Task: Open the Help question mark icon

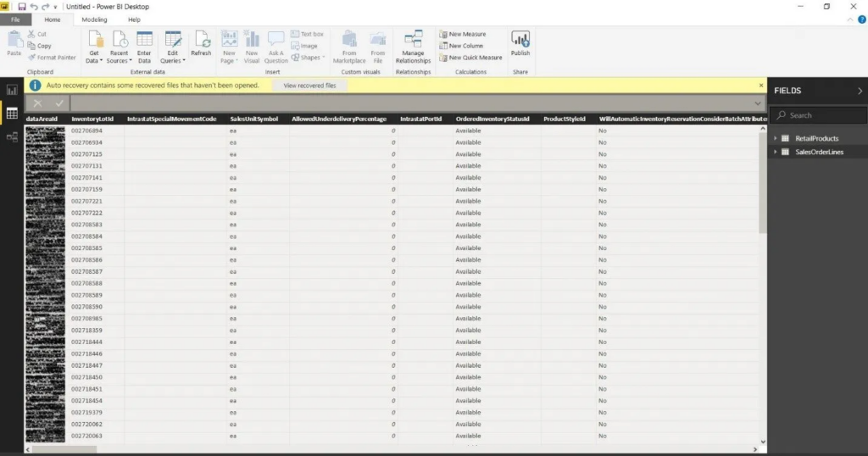Action: (x=862, y=19)
